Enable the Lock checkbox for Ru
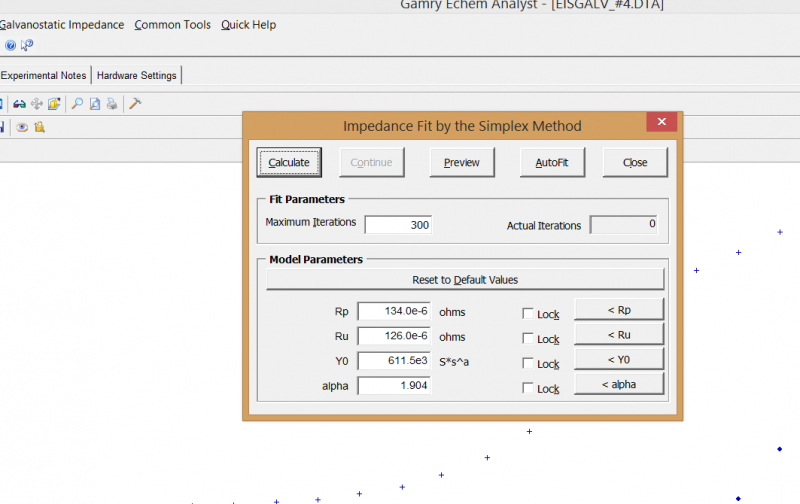 coord(528,339)
